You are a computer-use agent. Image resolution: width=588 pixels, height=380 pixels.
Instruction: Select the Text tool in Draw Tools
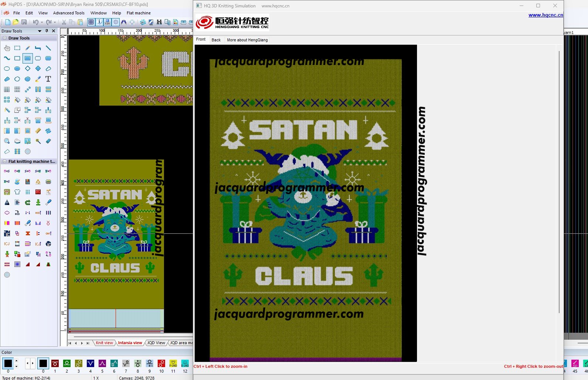point(48,79)
